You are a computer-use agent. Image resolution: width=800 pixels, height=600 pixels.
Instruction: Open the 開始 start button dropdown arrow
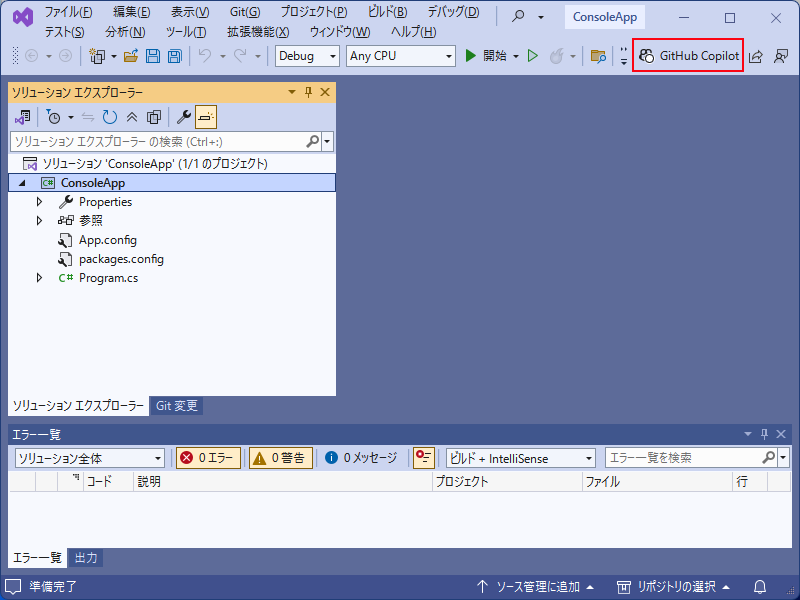pyautogui.click(x=516, y=56)
